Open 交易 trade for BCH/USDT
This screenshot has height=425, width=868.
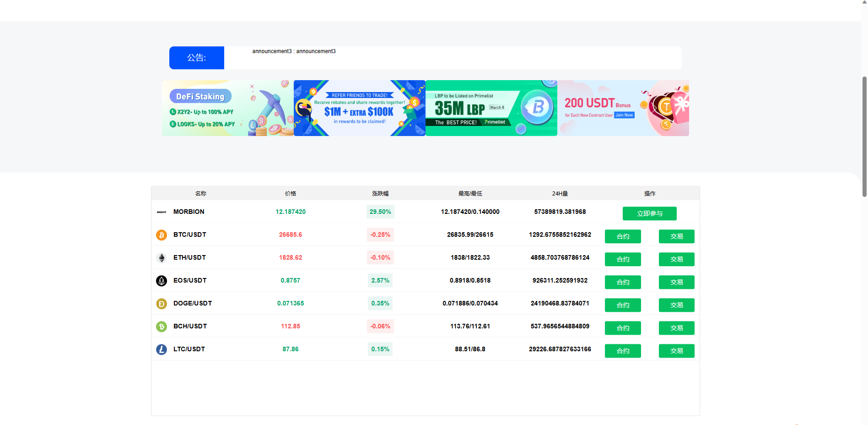677,328
